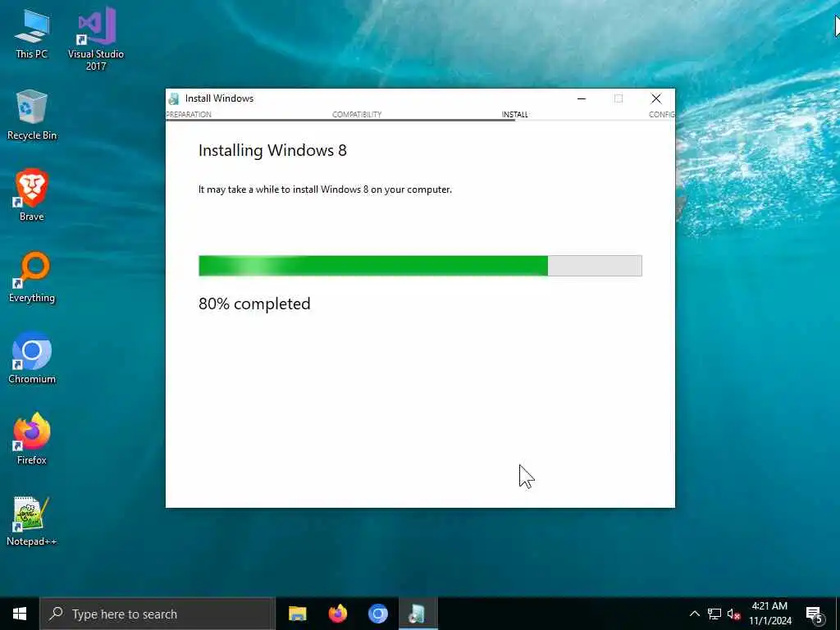Click the INSTALL stage label
This screenshot has height=630, width=840.
point(515,115)
